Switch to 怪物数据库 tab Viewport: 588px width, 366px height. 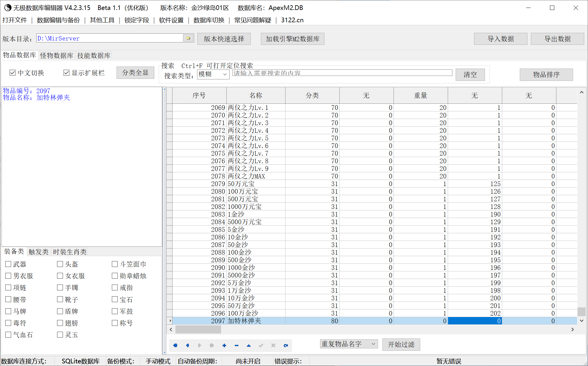click(x=57, y=55)
